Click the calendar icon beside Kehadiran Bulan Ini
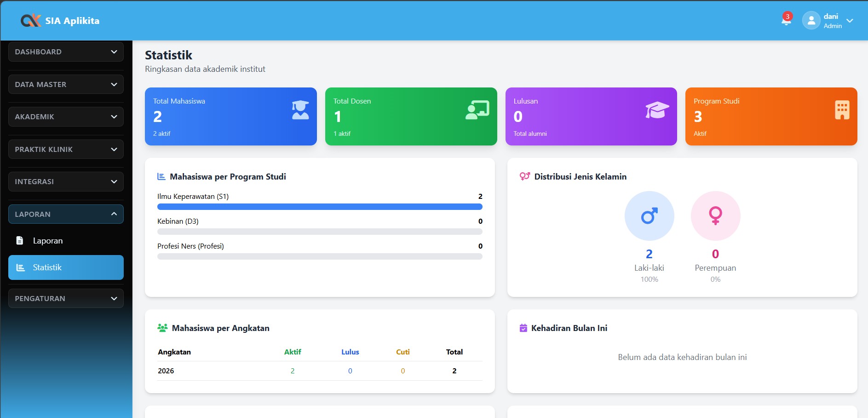The height and width of the screenshot is (418, 868). tap(523, 328)
